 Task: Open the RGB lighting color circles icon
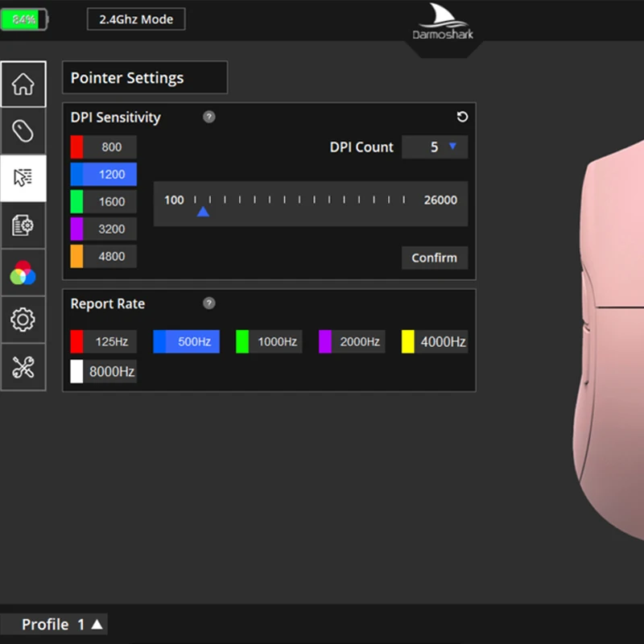tap(23, 273)
